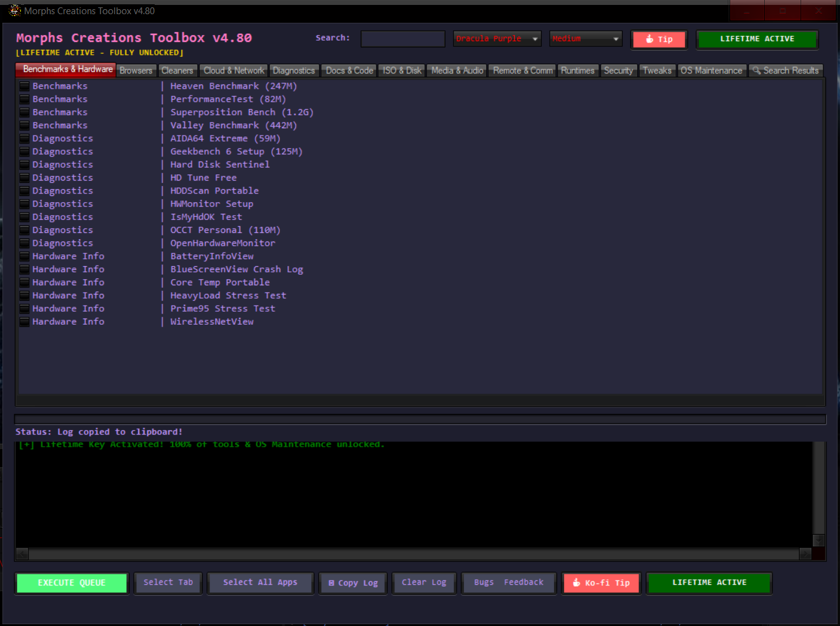The width and height of the screenshot is (840, 626).
Task: Copy the log with Copy Log button
Action: pyautogui.click(x=353, y=583)
